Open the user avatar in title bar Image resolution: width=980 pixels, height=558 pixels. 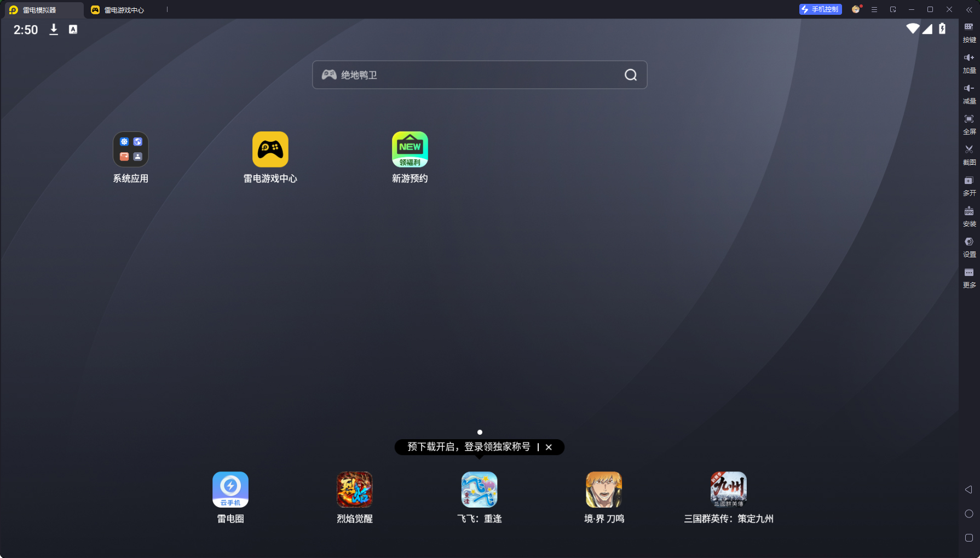click(856, 9)
